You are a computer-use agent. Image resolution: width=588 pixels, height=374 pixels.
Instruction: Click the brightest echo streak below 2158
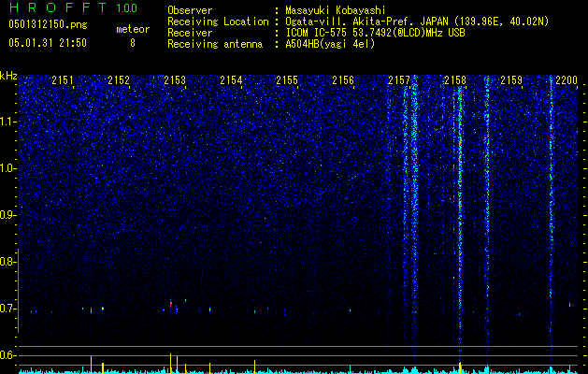tap(460, 225)
